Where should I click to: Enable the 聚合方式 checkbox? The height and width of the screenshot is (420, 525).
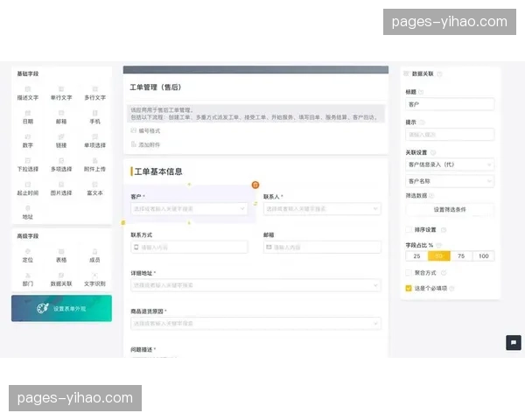click(408, 273)
